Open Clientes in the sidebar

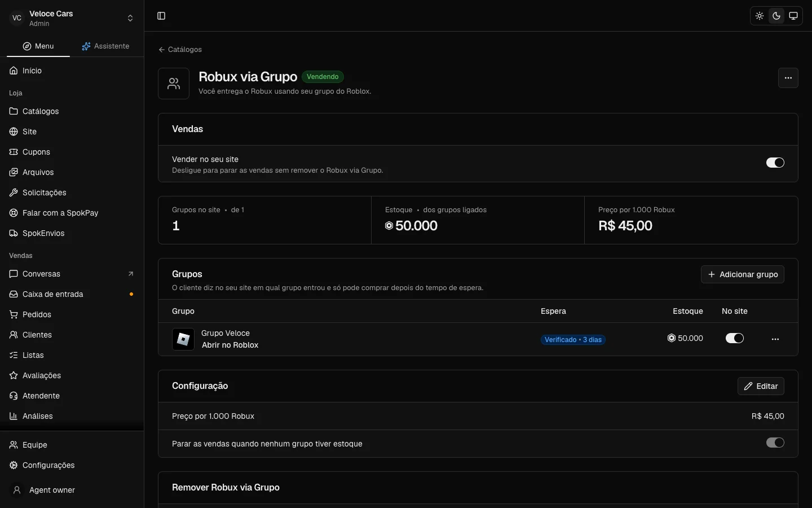(72, 335)
